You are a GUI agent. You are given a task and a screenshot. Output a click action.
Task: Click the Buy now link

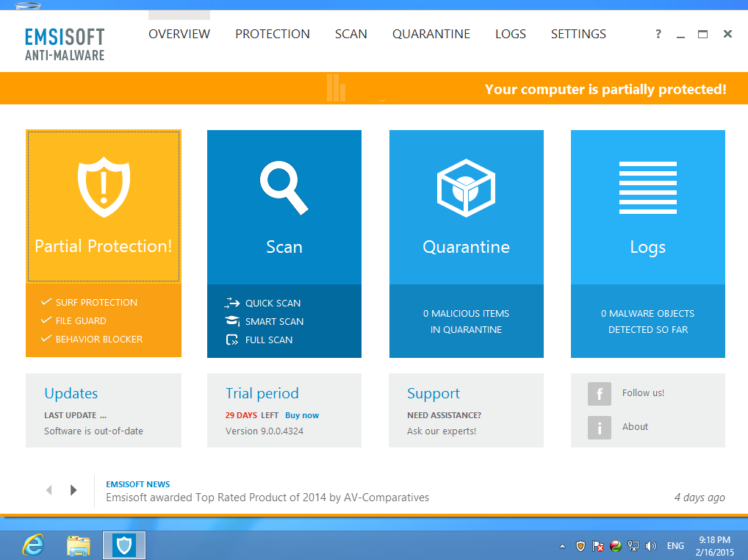(302, 415)
